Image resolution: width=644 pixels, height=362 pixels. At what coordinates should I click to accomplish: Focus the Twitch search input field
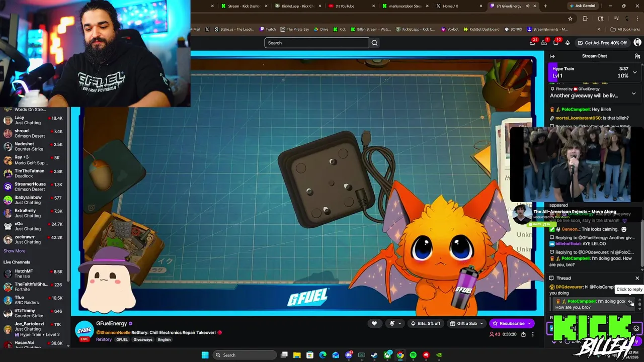pos(316,43)
